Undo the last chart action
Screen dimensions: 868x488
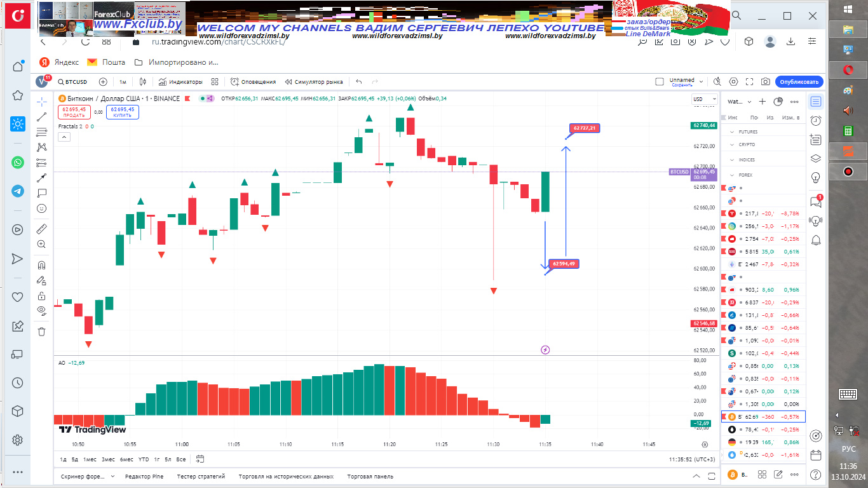click(x=359, y=82)
